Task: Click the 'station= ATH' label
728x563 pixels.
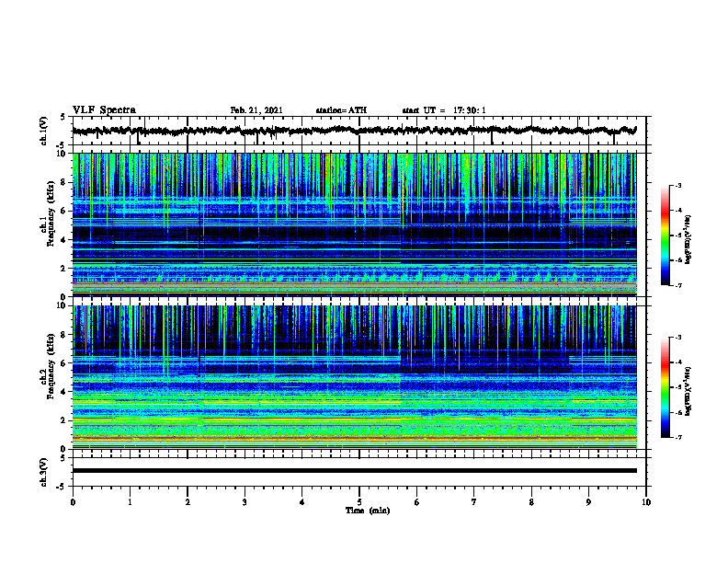Action: point(341,110)
